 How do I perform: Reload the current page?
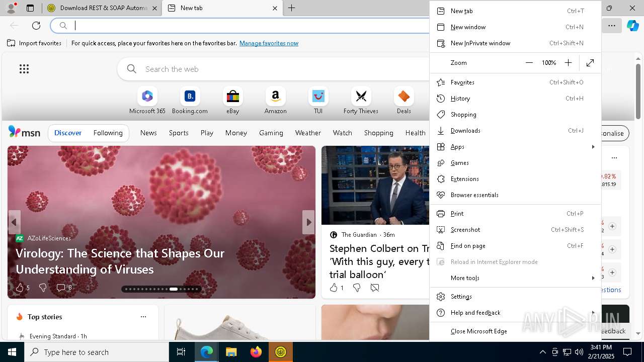36,26
